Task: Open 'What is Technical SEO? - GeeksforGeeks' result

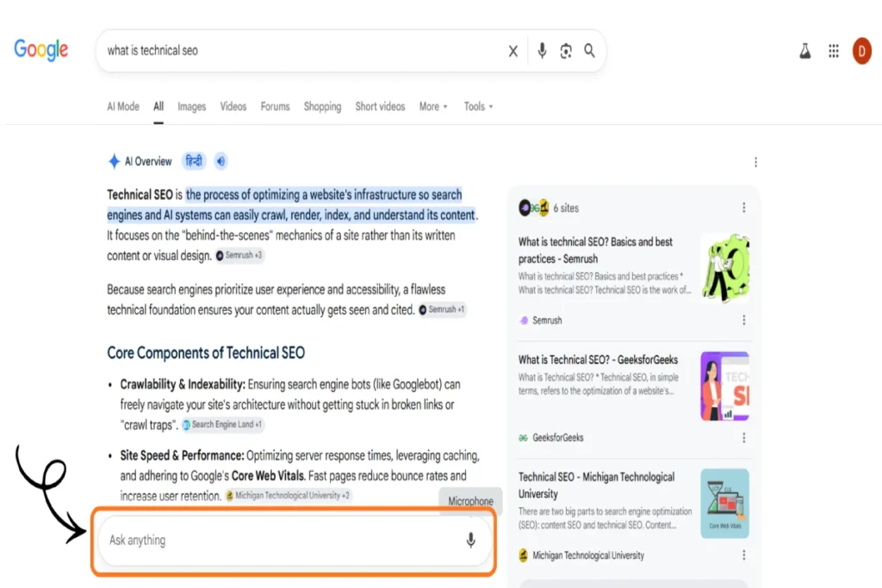Action: coord(598,360)
